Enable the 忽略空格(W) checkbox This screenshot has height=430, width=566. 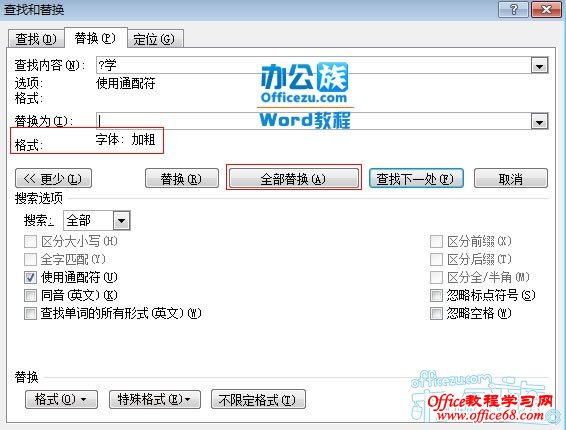pyautogui.click(x=436, y=313)
